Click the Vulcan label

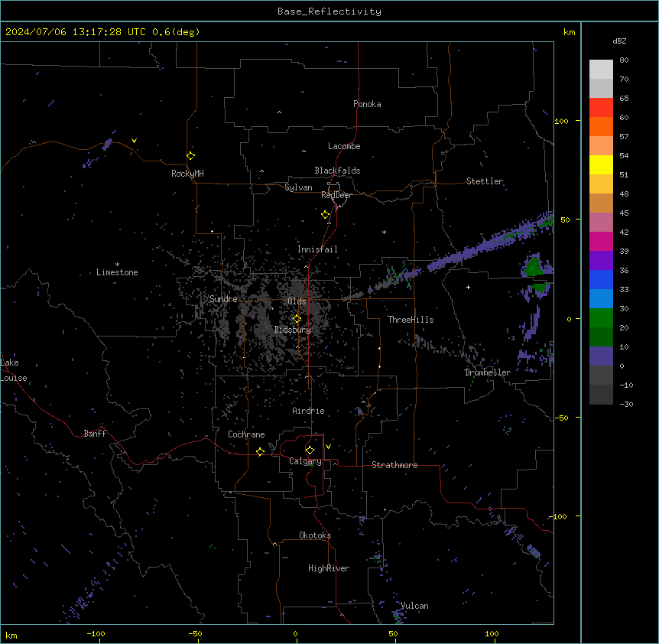tap(414, 606)
